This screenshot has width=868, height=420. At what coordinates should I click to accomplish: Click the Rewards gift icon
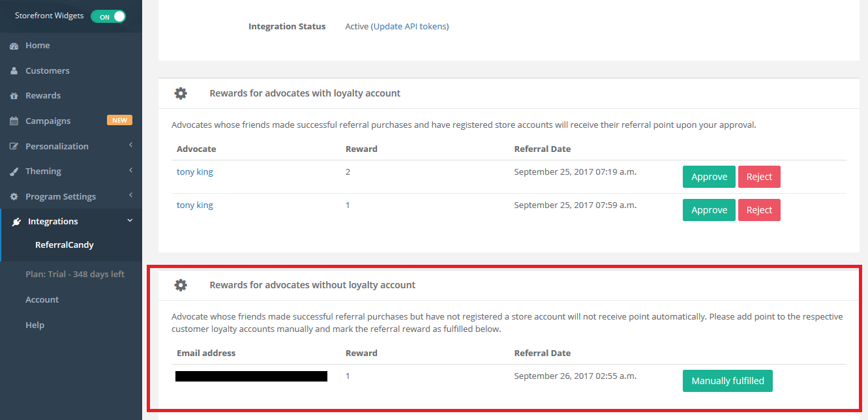pyautogui.click(x=14, y=96)
